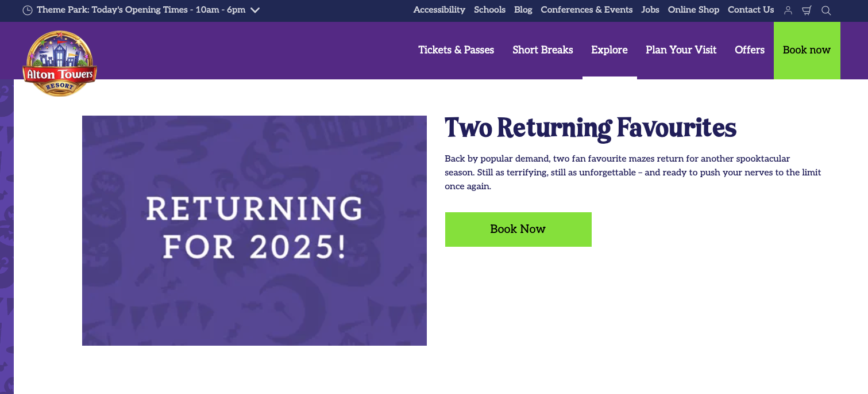Open the Online Shop link
This screenshot has height=394, width=868.
(693, 10)
